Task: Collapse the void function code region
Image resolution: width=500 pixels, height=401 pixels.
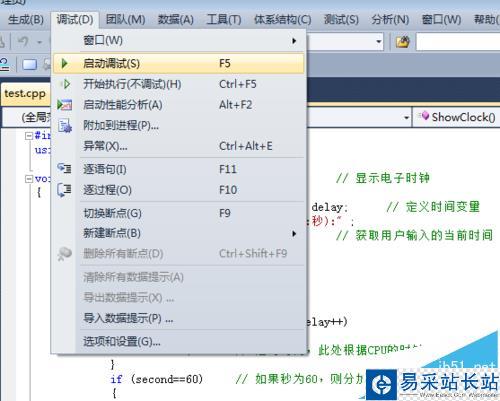Action: [29, 179]
